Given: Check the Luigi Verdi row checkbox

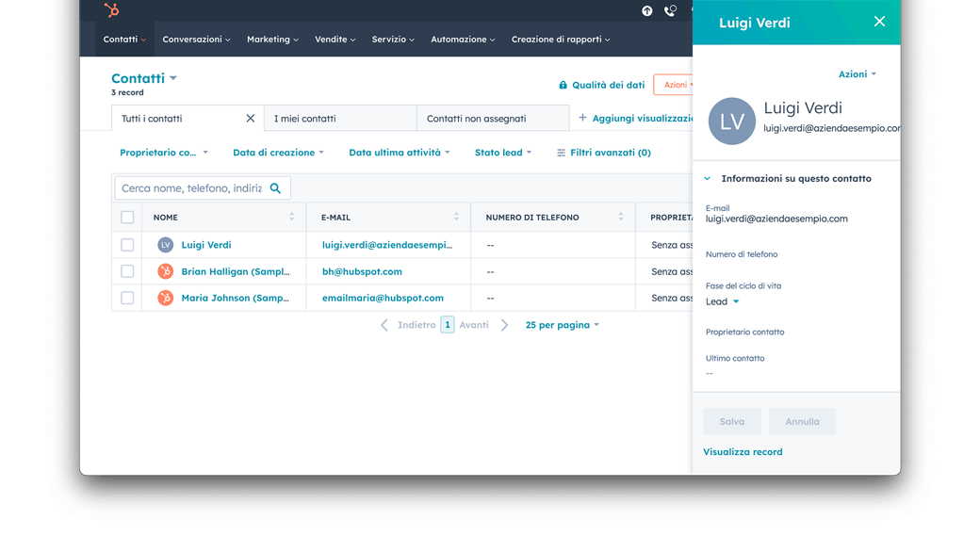Looking at the screenshot, I should [127, 245].
